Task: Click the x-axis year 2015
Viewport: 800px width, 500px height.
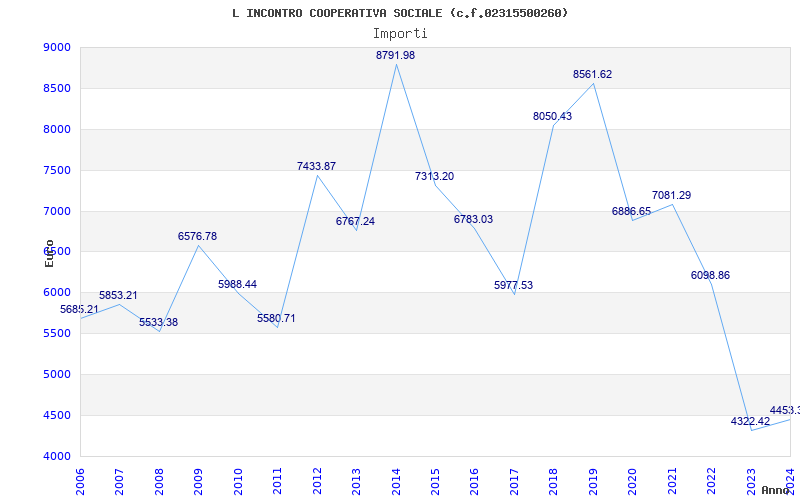Action: point(435,481)
